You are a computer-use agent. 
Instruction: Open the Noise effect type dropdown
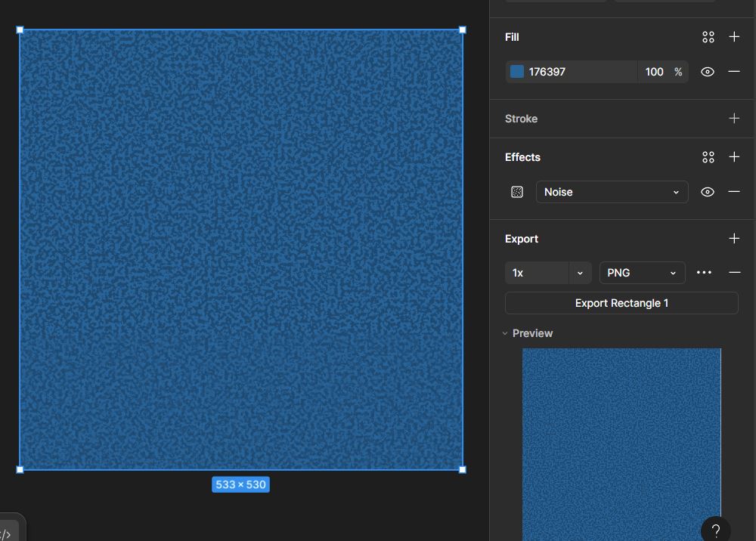tap(612, 192)
